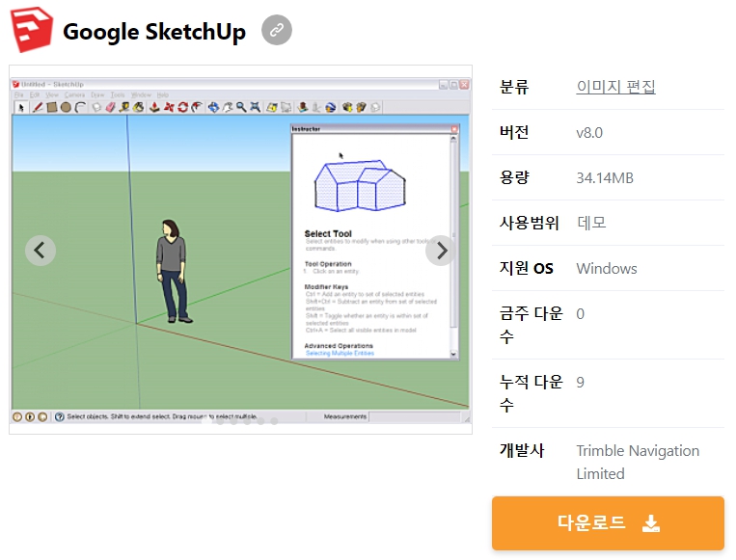This screenshot has height=560, width=736.
Task: Select the Circle tool in SketchUp toolbar
Action: click(x=66, y=107)
